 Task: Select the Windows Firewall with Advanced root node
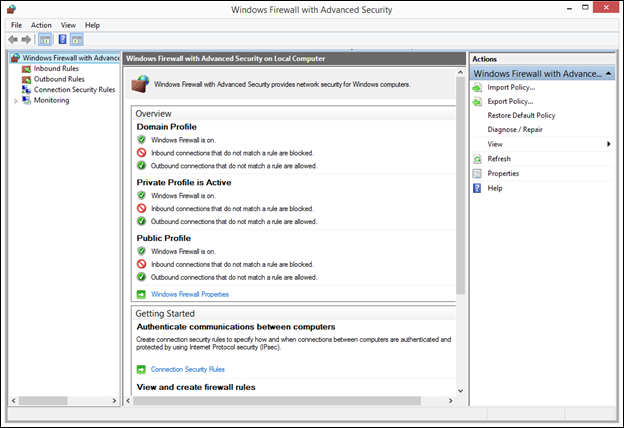tap(70, 58)
